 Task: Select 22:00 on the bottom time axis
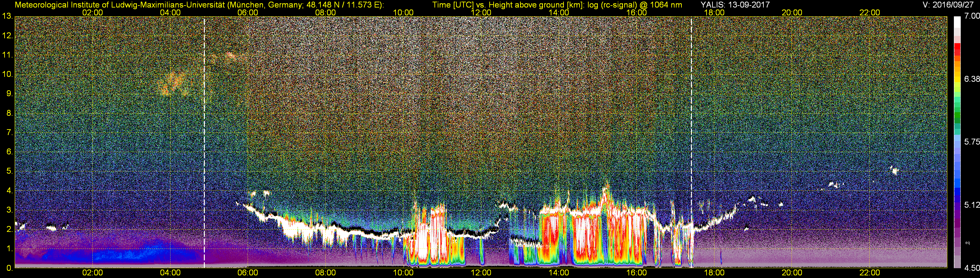(870, 273)
